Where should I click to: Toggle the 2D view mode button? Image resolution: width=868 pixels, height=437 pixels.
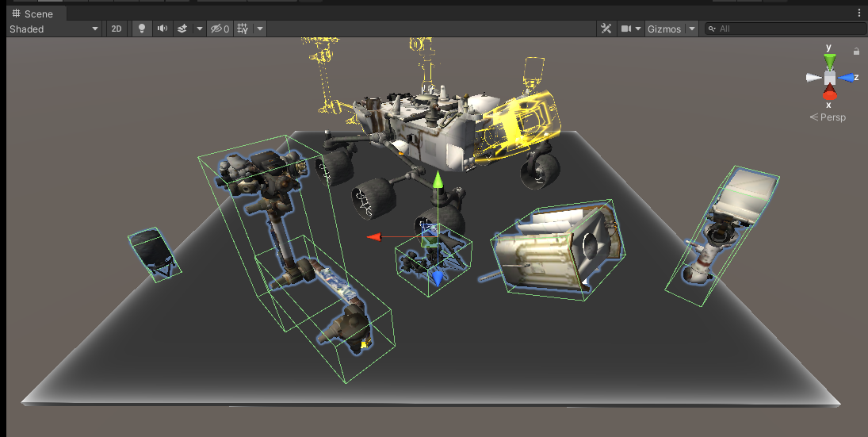[x=117, y=29]
